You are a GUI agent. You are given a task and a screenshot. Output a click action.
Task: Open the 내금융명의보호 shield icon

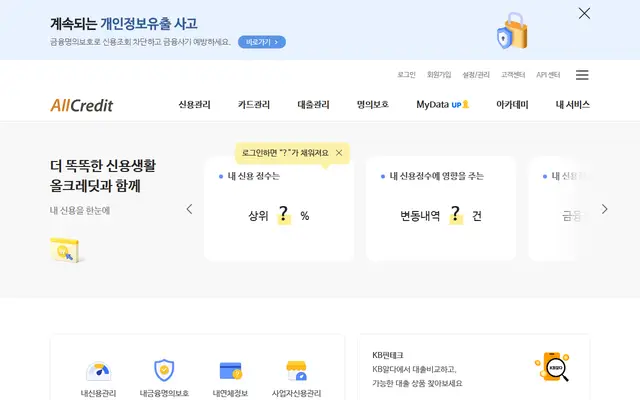coord(164,370)
